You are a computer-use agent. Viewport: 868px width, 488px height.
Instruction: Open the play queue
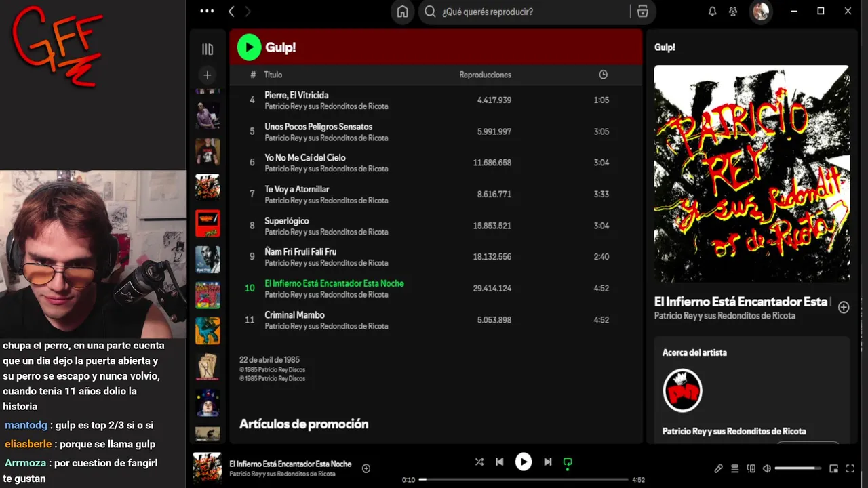tap(735, 468)
